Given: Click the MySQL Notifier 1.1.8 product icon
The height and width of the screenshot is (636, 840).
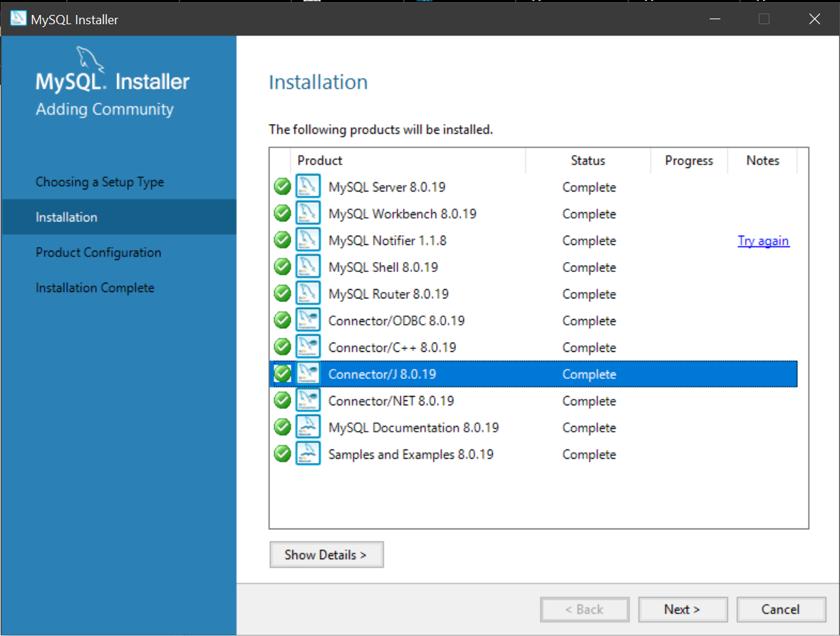Looking at the screenshot, I should [x=308, y=240].
